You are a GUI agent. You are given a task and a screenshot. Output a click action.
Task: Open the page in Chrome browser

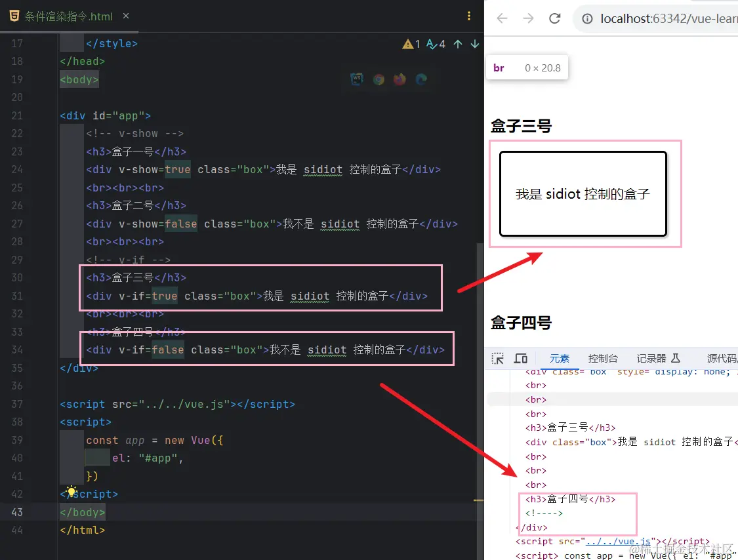click(379, 79)
